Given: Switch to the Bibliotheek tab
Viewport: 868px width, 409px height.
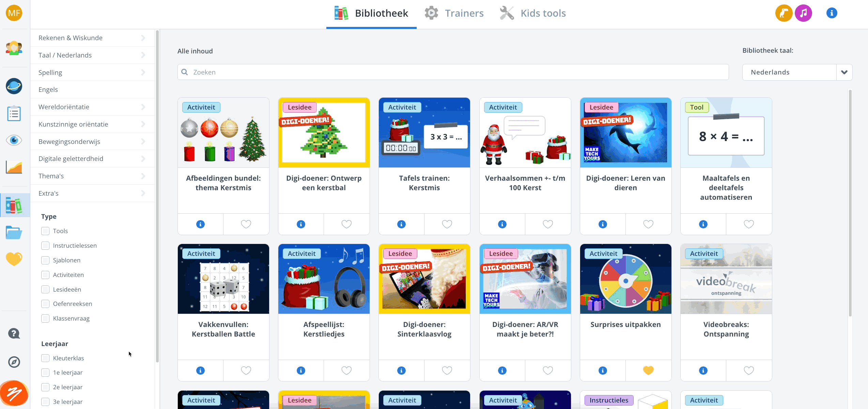Looking at the screenshot, I should (x=371, y=13).
